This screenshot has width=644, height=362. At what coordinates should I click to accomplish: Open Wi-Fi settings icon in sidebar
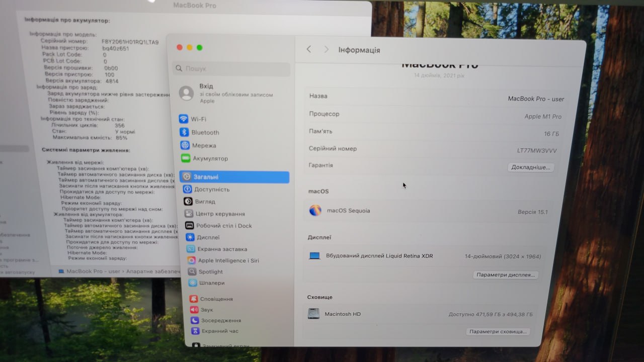click(184, 119)
